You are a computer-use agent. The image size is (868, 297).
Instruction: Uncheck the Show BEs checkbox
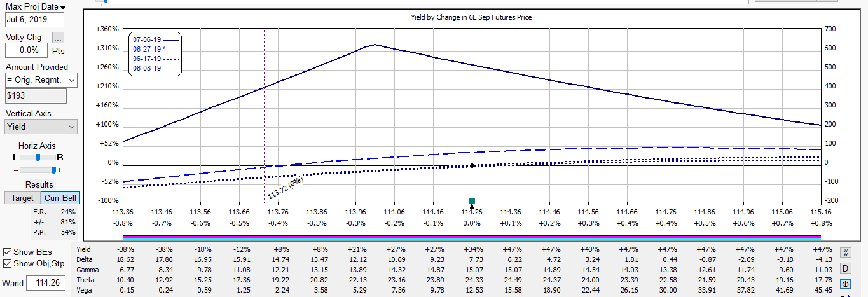point(7,252)
